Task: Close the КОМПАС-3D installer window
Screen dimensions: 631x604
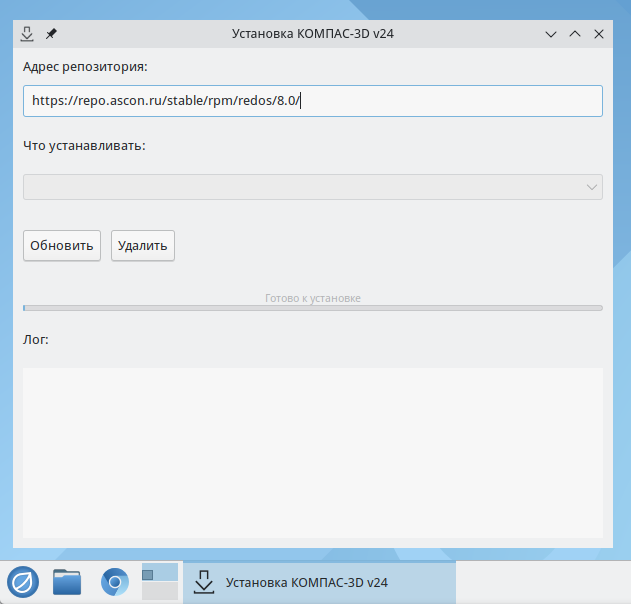Action: (599, 34)
